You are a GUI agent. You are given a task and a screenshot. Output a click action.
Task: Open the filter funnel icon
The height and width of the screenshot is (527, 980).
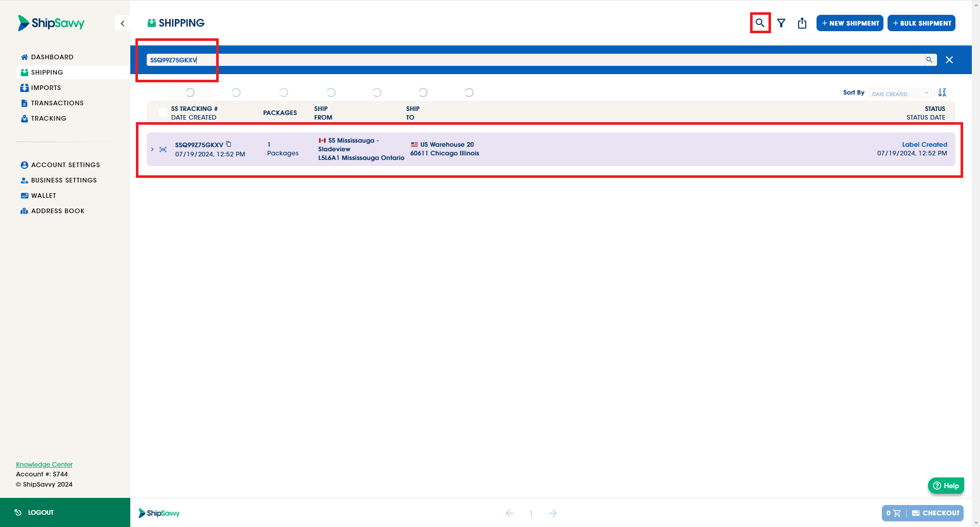[781, 23]
